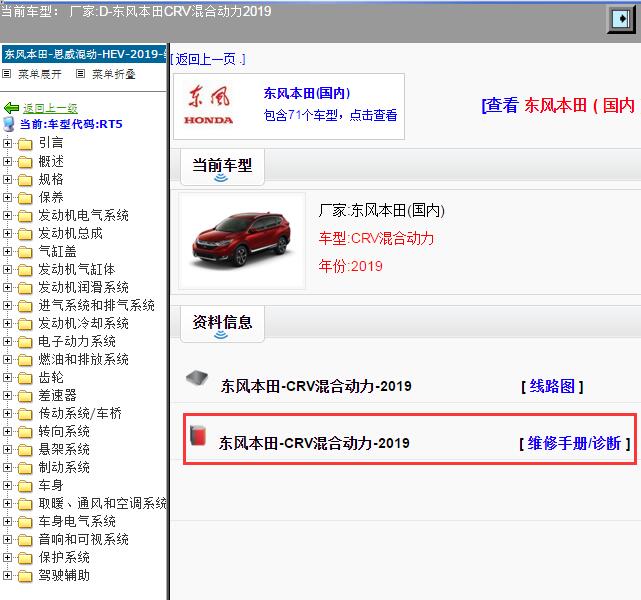Click the folder icon beside 发动机冷却系统

click(x=25, y=324)
